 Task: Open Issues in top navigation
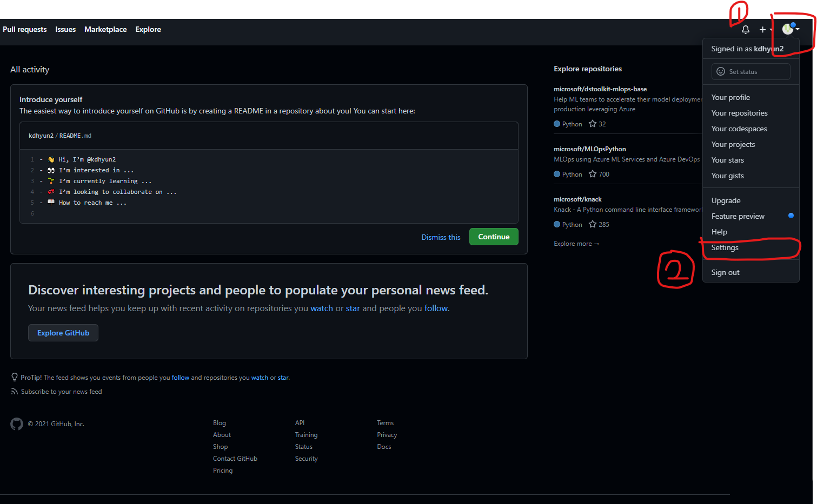(65, 29)
